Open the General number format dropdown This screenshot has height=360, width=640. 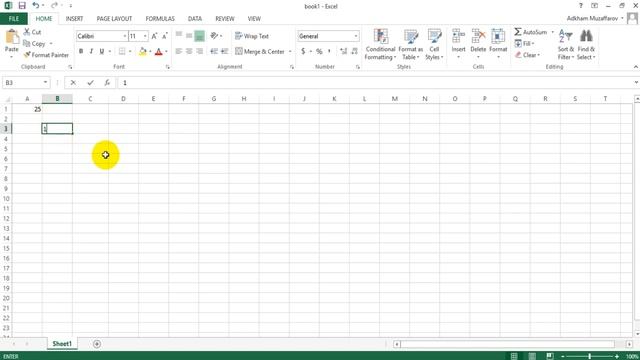point(356,36)
